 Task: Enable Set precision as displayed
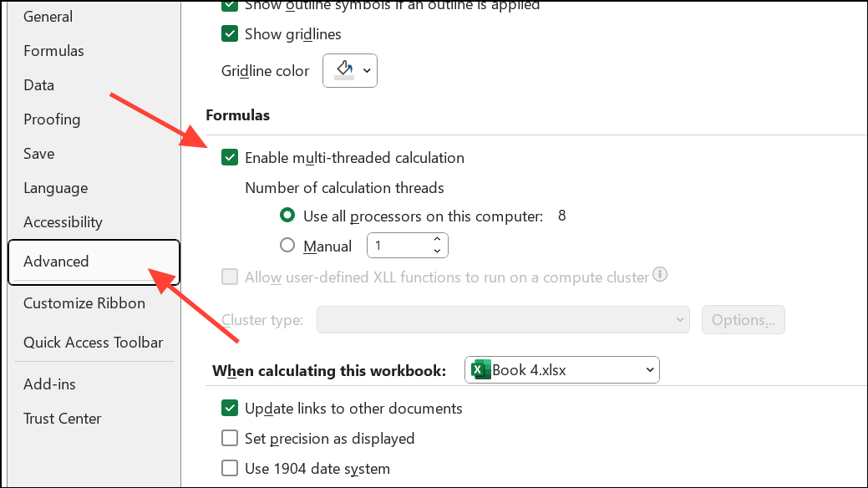pos(230,438)
